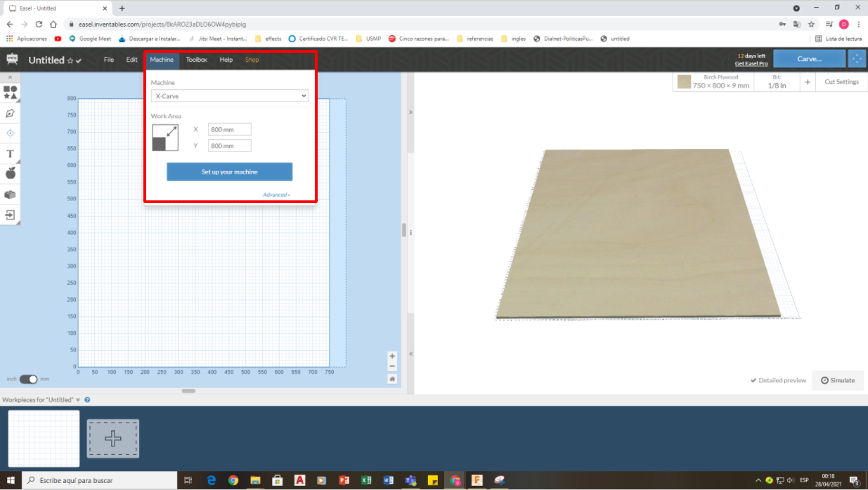868x490 pixels.
Task: Expand the Workpieces for Untitled dropdown arrow
Action: (x=79, y=400)
